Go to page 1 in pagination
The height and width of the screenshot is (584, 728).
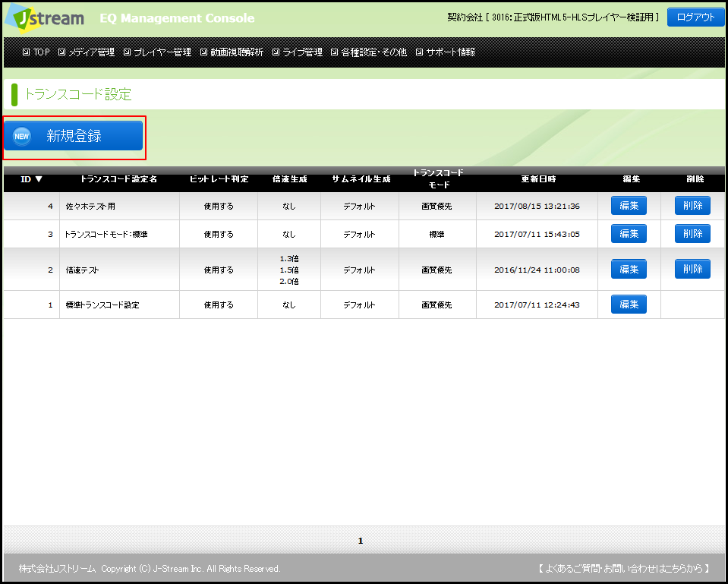(361, 541)
